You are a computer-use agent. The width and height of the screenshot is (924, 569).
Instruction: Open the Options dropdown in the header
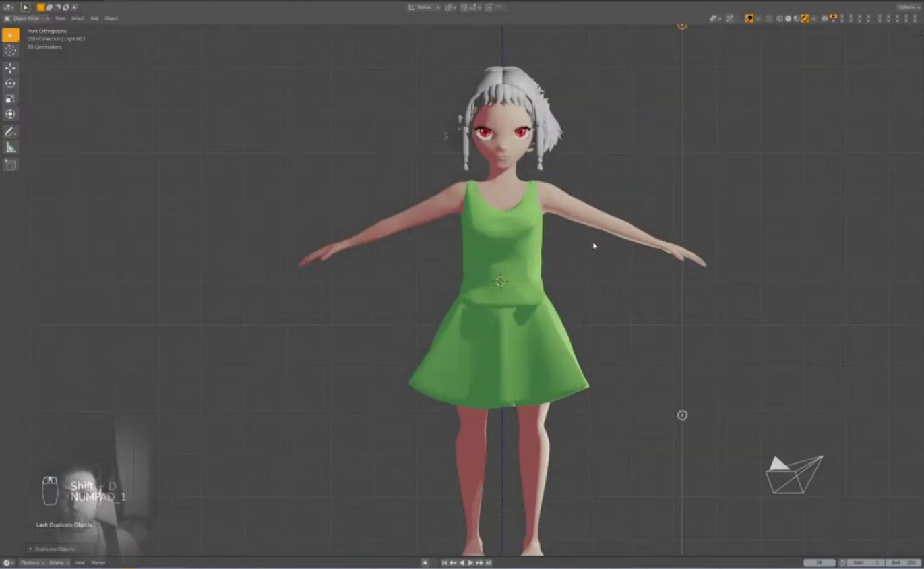click(908, 7)
